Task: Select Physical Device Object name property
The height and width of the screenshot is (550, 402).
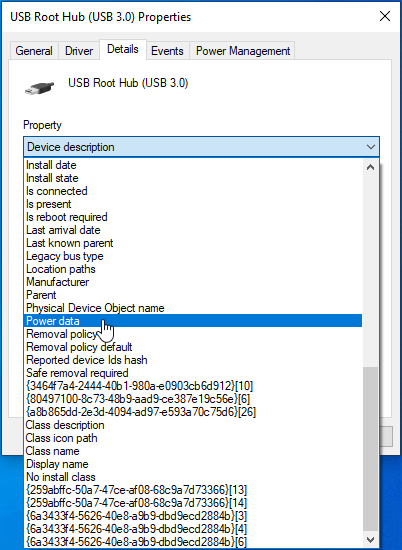Action: 194,308
